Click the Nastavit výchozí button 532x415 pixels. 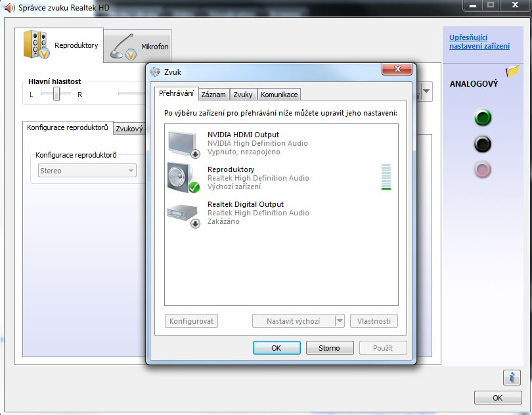click(294, 321)
